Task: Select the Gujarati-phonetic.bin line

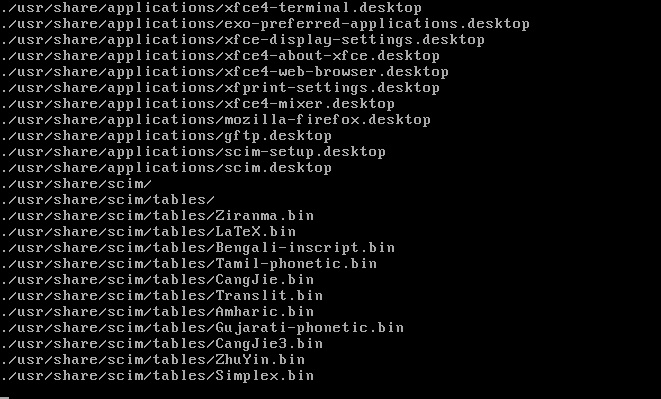Action: pos(202,329)
